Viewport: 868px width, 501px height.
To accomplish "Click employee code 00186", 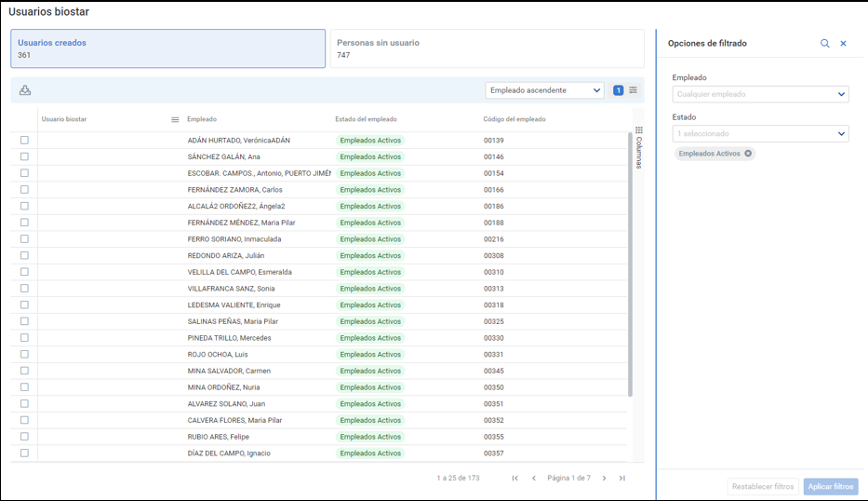I will click(x=494, y=206).
